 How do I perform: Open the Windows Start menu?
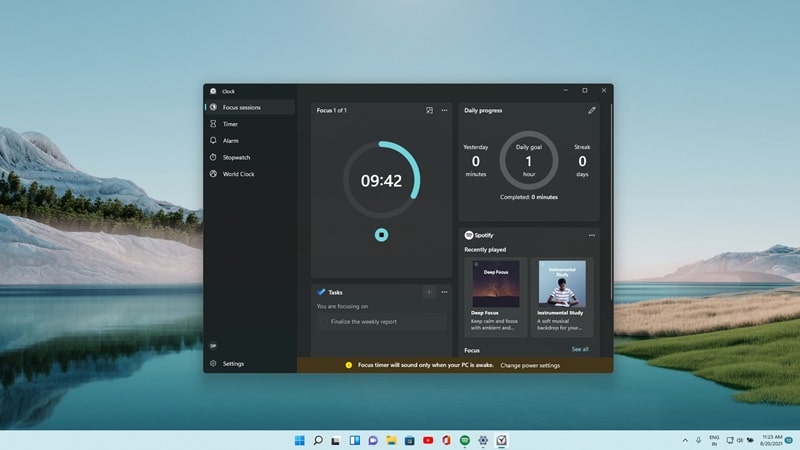coord(299,440)
